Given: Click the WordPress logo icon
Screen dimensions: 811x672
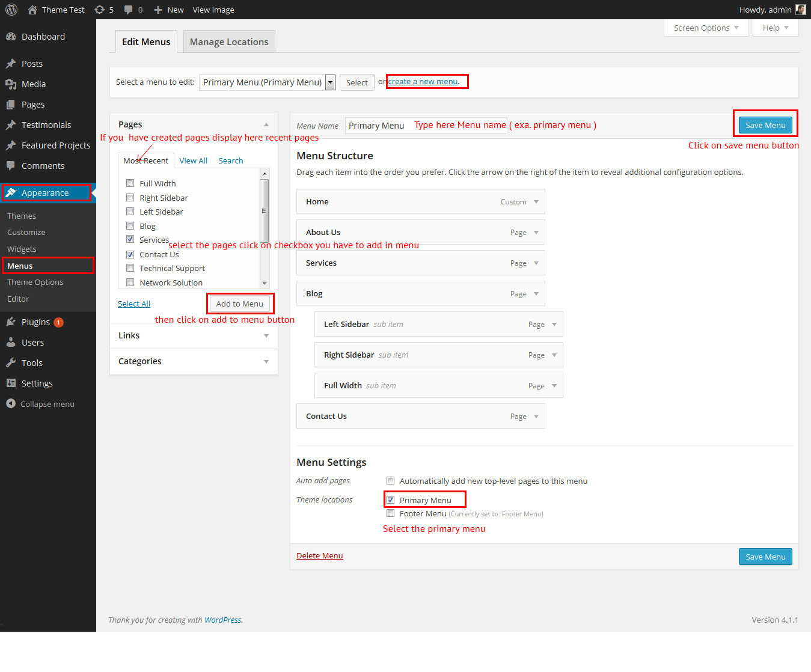Looking at the screenshot, I should 11,10.
